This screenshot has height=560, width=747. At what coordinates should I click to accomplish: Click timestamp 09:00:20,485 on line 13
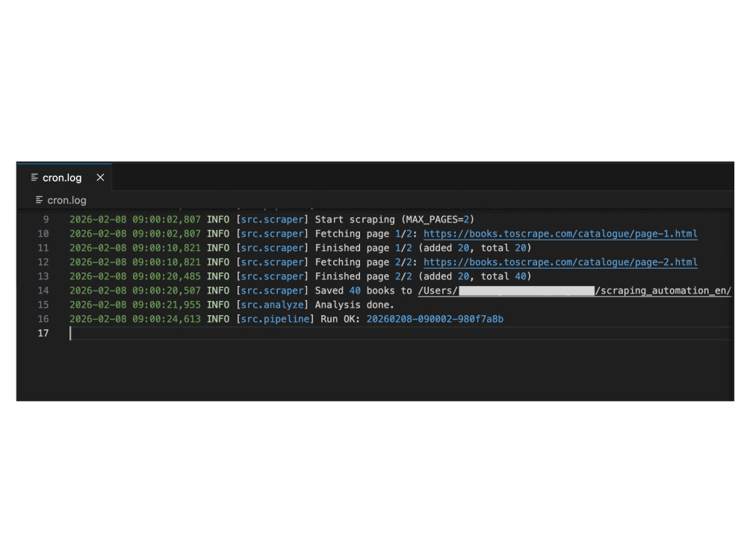click(167, 276)
